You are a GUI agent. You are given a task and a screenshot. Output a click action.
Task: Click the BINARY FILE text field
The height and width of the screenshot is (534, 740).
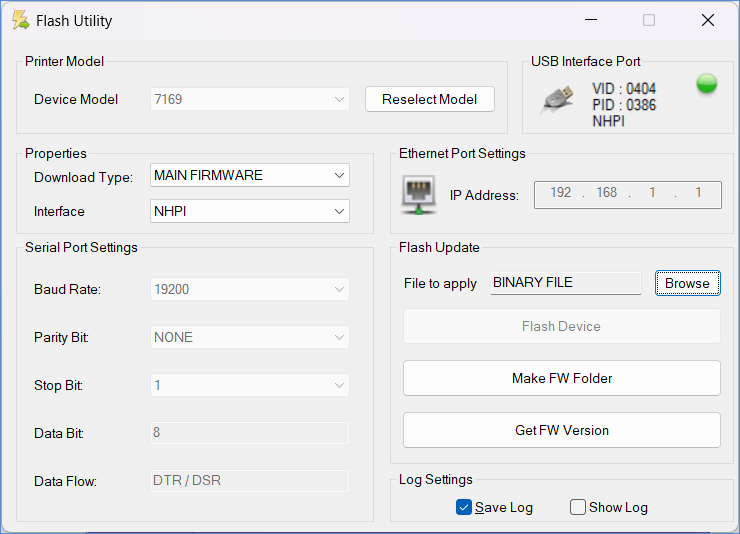pos(566,283)
